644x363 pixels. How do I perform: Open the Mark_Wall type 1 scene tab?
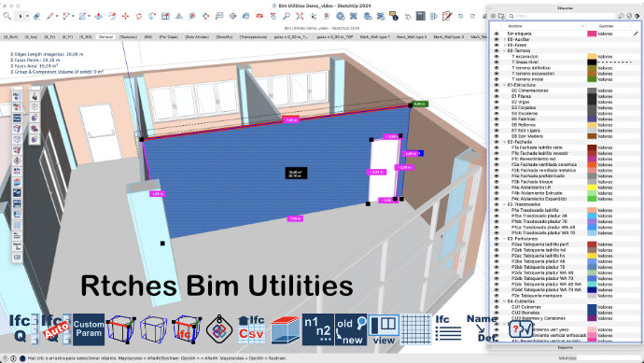(x=375, y=37)
